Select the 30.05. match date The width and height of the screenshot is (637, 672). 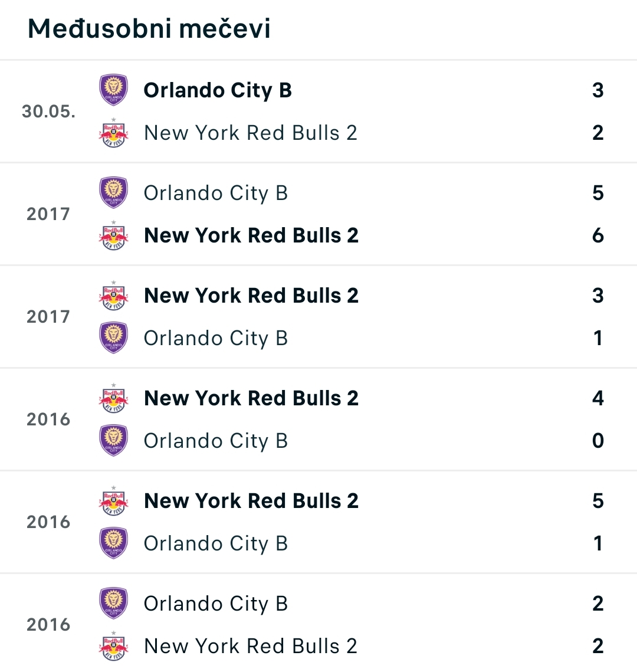(48, 112)
